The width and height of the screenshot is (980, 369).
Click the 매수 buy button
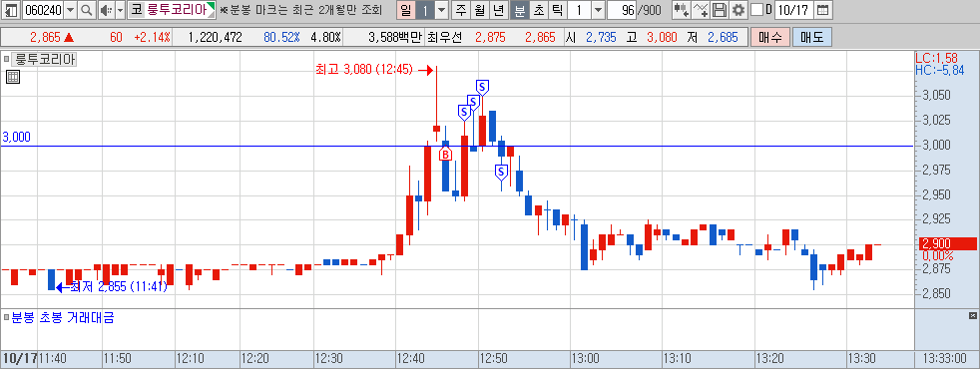pos(770,38)
